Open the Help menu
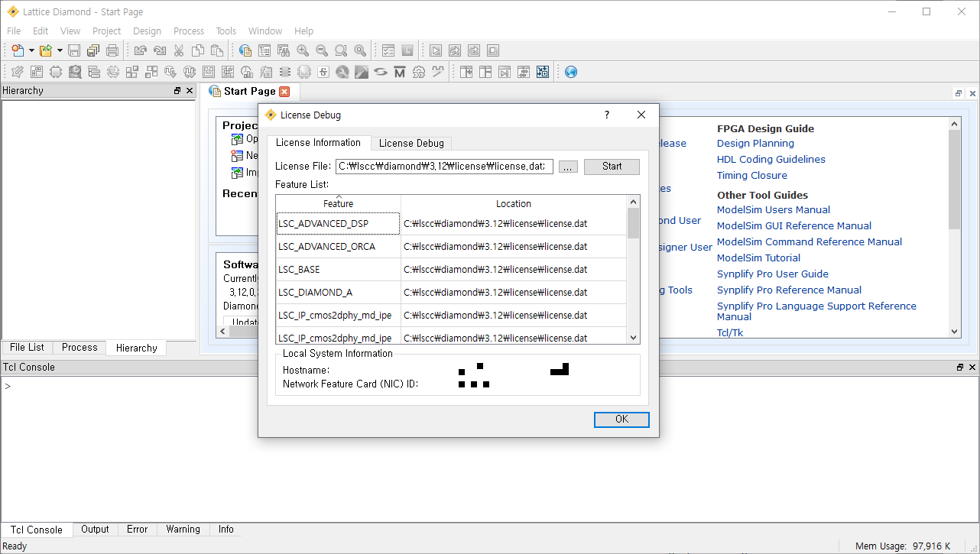 pos(303,31)
